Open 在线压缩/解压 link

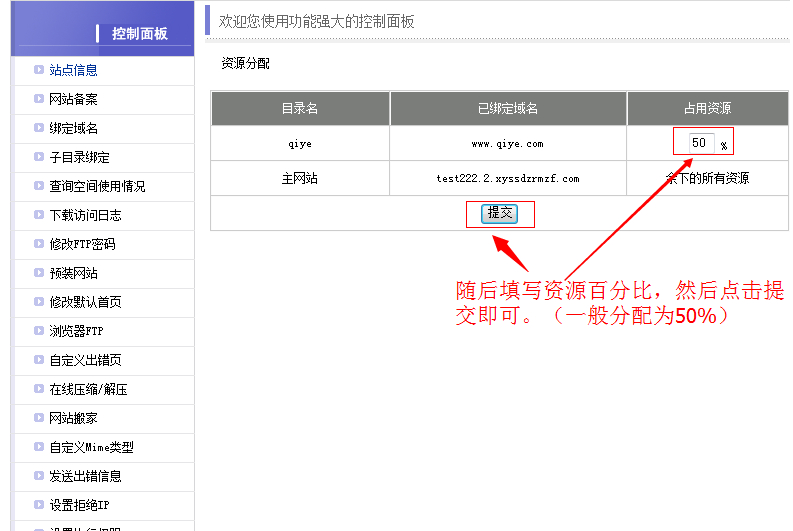89,389
